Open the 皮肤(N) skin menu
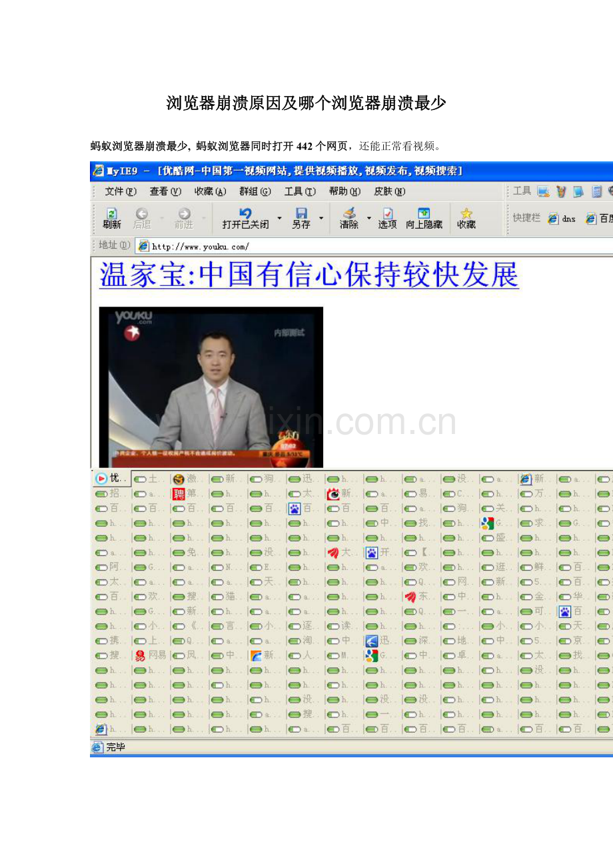This screenshot has width=613, height=868. [x=390, y=192]
